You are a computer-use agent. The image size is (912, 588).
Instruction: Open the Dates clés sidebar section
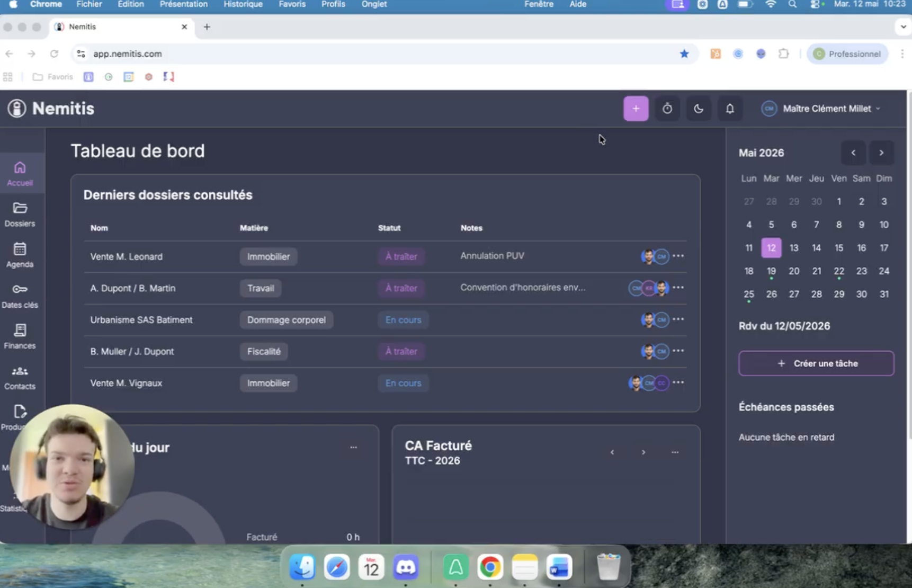(20, 296)
